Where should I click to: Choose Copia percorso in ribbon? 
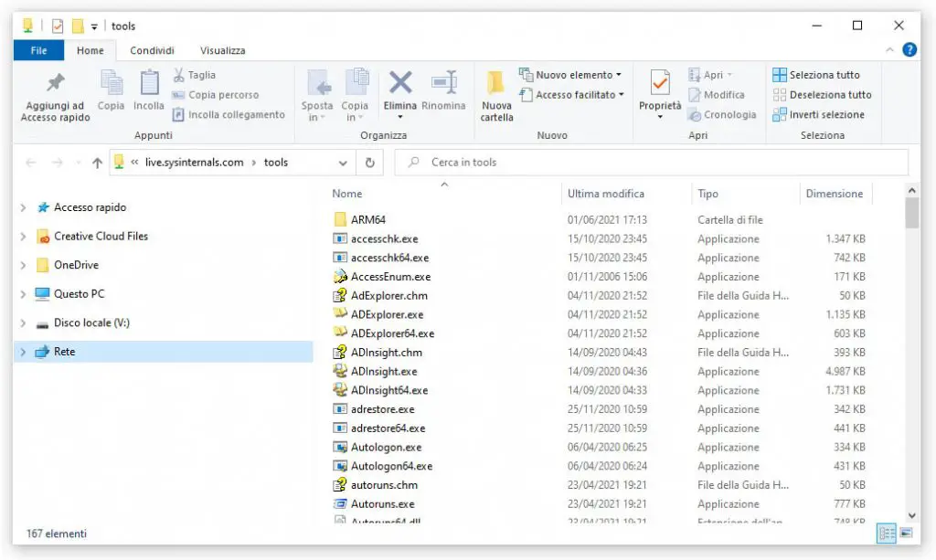tap(216, 95)
